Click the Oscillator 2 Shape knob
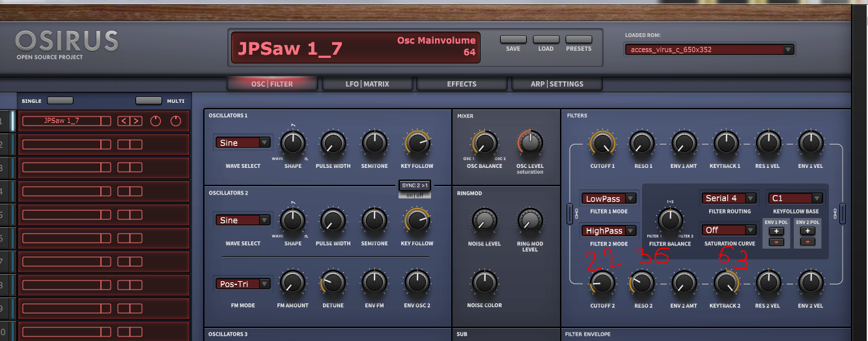 [293, 221]
